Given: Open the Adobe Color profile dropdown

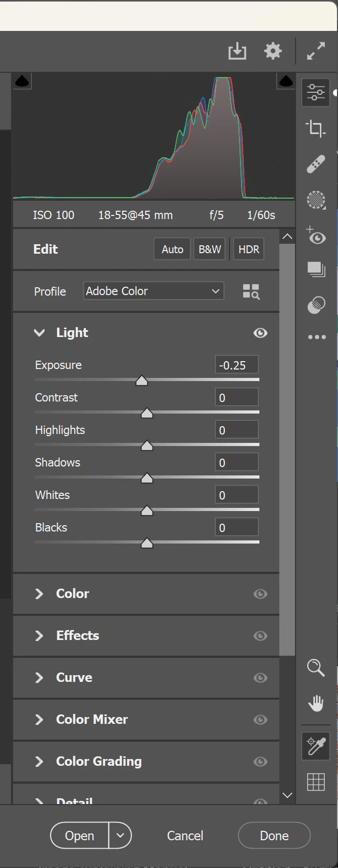Looking at the screenshot, I should 154,291.
